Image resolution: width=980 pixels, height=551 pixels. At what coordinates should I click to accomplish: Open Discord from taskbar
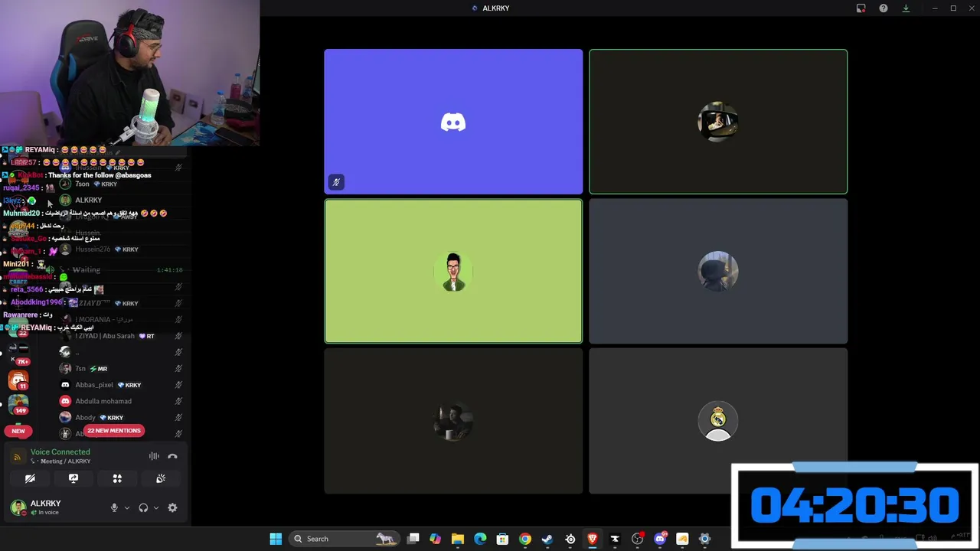pos(660,539)
